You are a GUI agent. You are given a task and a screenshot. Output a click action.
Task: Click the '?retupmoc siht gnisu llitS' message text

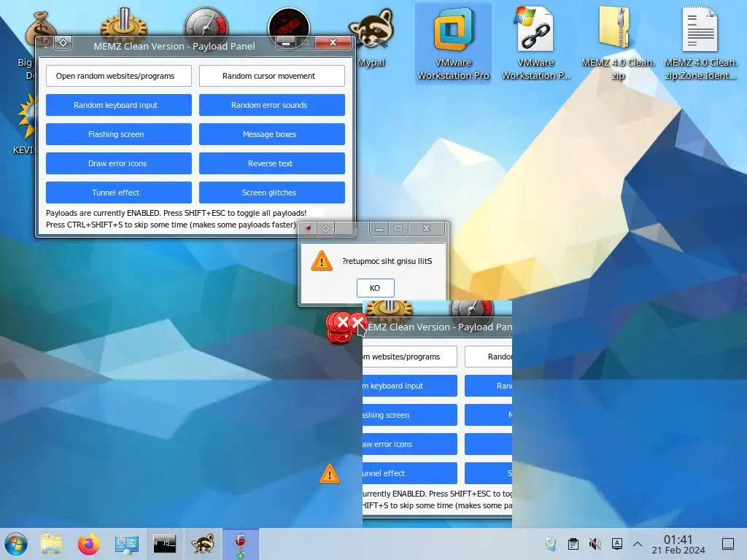tap(387, 261)
